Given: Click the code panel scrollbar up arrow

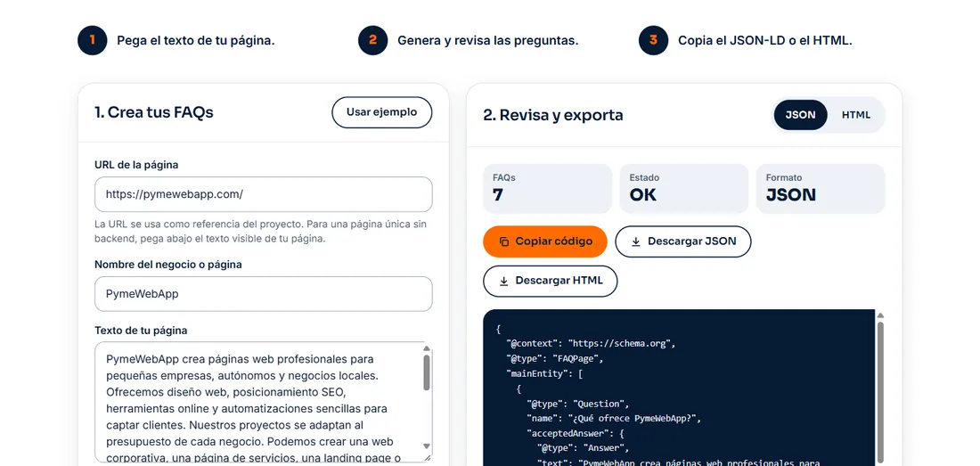Looking at the screenshot, I should pyautogui.click(x=880, y=315).
